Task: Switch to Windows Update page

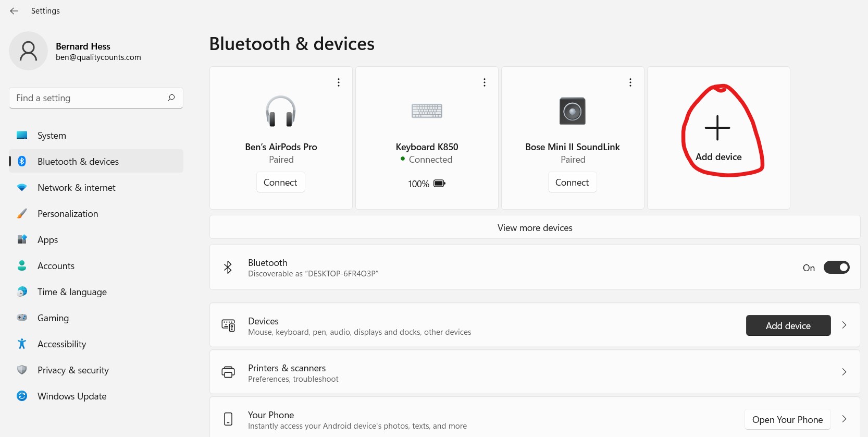Action: tap(96, 396)
